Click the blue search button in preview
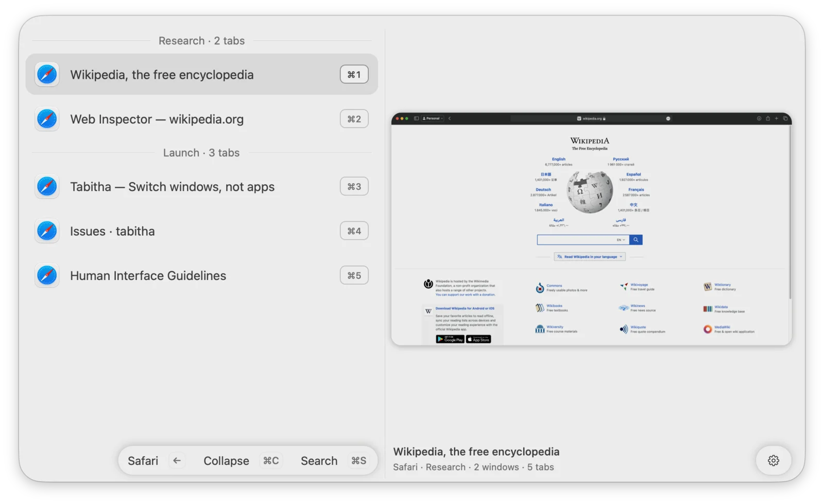 tap(636, 240)
